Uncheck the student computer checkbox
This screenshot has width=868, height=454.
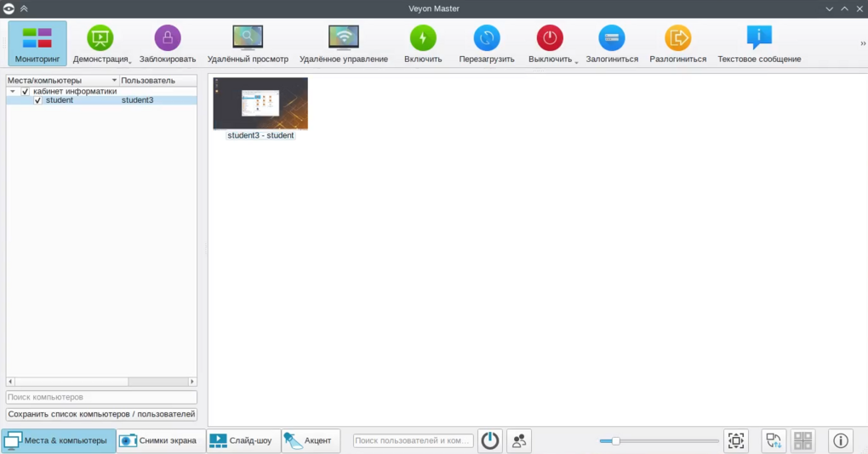(37, 100)
